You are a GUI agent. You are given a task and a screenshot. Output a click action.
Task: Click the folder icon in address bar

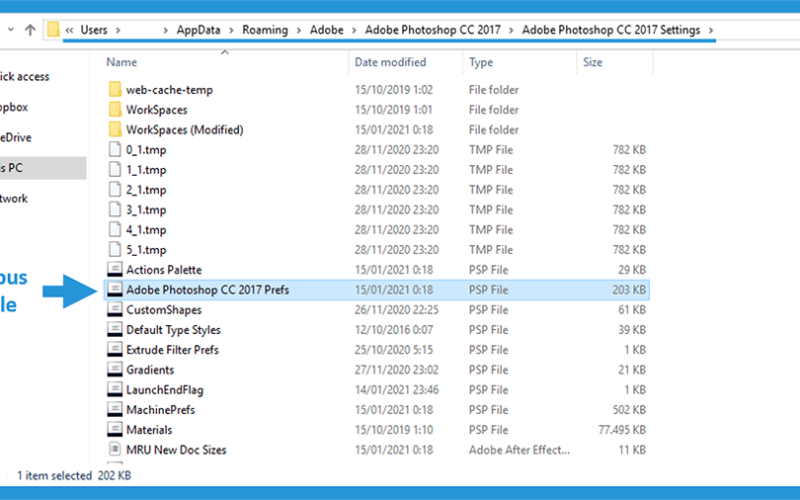coord(53,30)
